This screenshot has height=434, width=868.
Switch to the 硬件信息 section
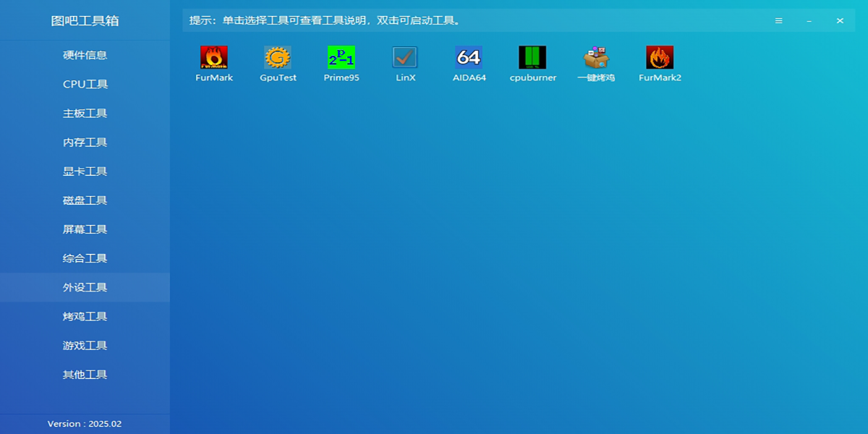point(85,55)
